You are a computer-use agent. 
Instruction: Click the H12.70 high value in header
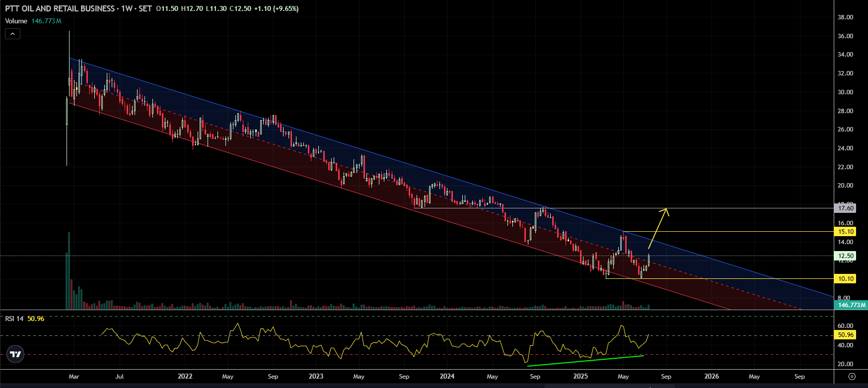pos(192,8)
